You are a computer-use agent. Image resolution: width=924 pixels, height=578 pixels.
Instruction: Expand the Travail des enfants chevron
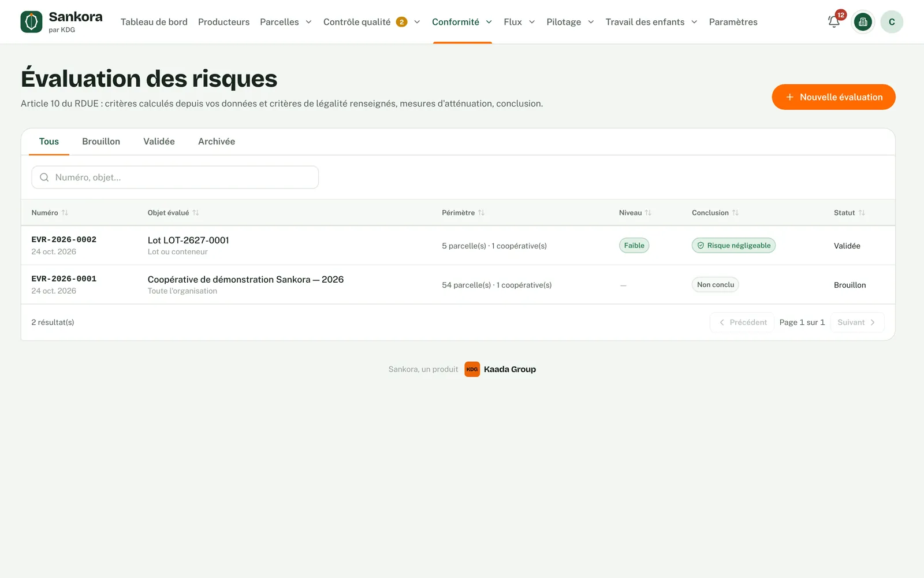[694, 22]
